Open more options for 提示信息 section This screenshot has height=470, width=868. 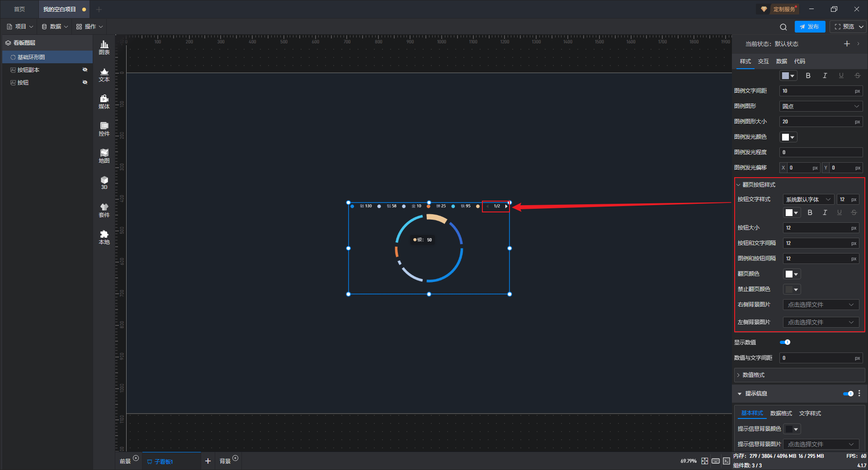(x=859, y=394)
